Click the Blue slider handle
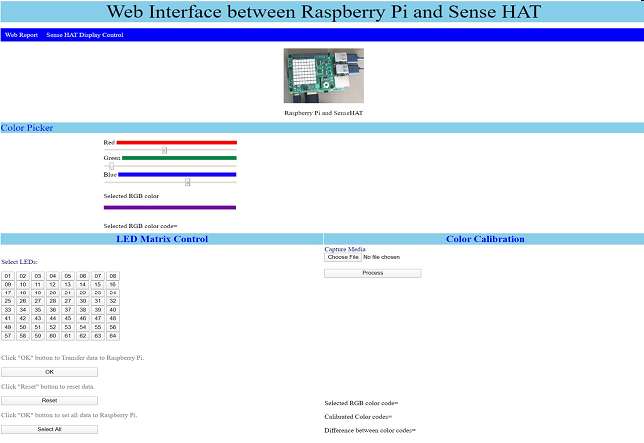Screen dimensions: 644x443 [187, 182]
